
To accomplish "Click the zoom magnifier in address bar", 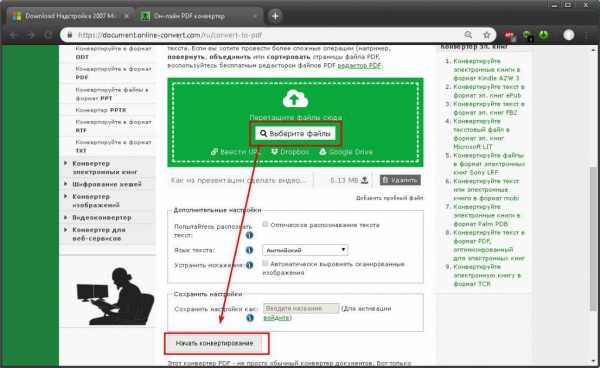I will click(x=468, y=35).
